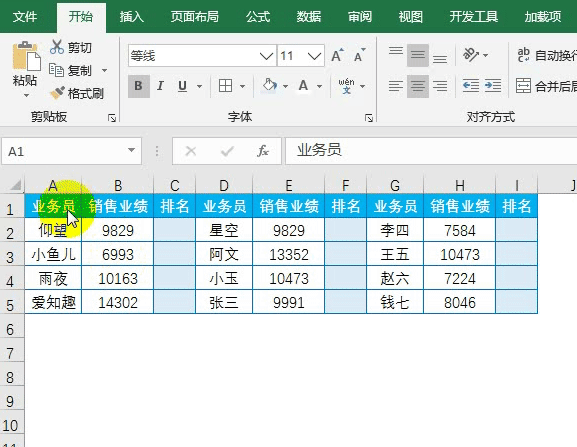
Task: Increase font size with large A icon
Action: point(337,56)
